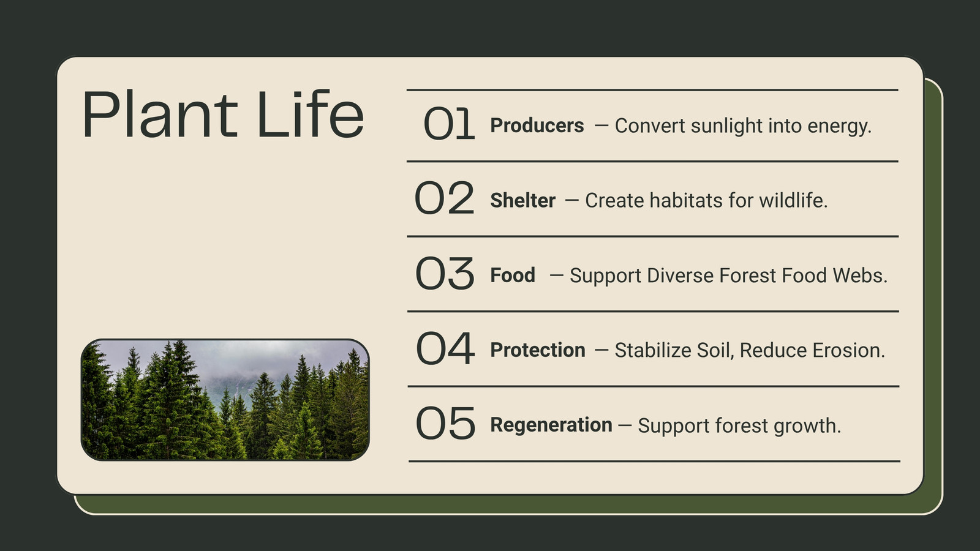The width and height of the screenshot is (980, 551).
Task: Click the top divider line above Producers
Action: [652, 90]
